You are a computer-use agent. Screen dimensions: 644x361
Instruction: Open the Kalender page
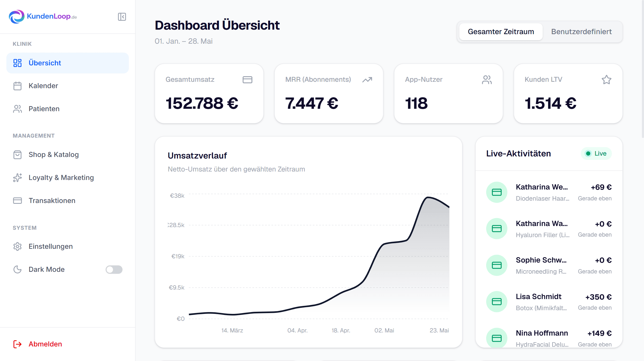point(68,86)
